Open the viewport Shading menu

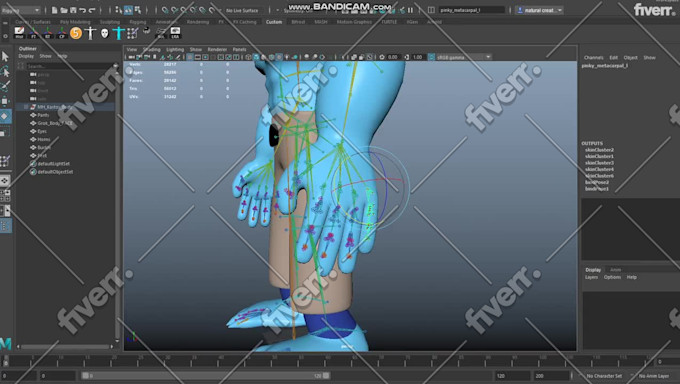pos(151,49)
